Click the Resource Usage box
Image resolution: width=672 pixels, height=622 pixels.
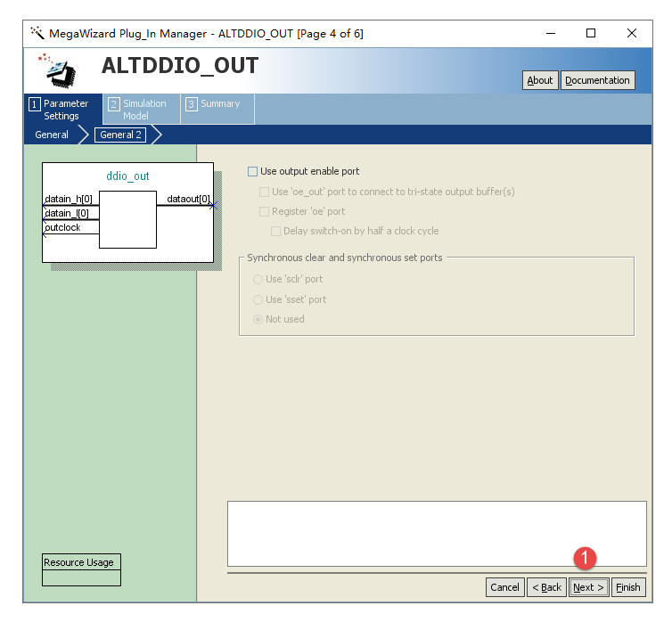pos(81,569)
